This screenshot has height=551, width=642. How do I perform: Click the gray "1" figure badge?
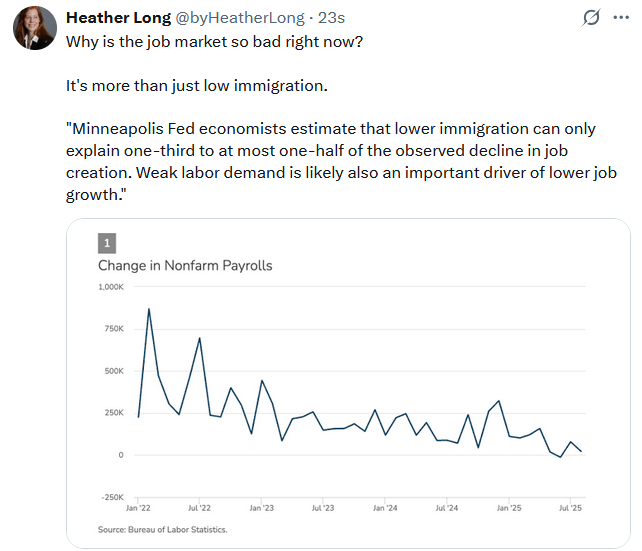(x=107, y=243)
